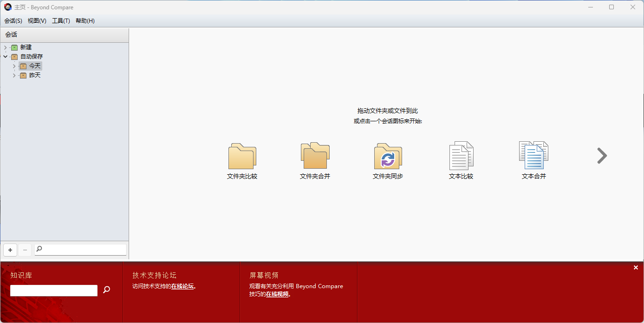Expand the 新建 tree node

(6, 47)
